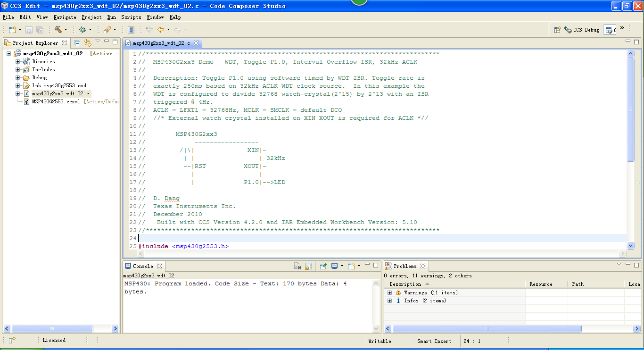The image size is (644, 350).
Task: Collapse the msp430g2xx3_wdt_02 project node
Action: pos(8,53)
